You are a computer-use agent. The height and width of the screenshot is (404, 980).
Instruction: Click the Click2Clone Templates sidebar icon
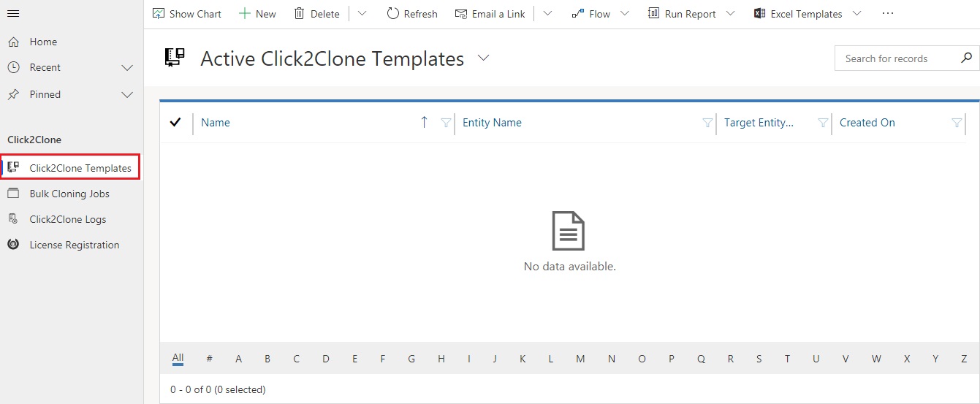coord(13,167)
